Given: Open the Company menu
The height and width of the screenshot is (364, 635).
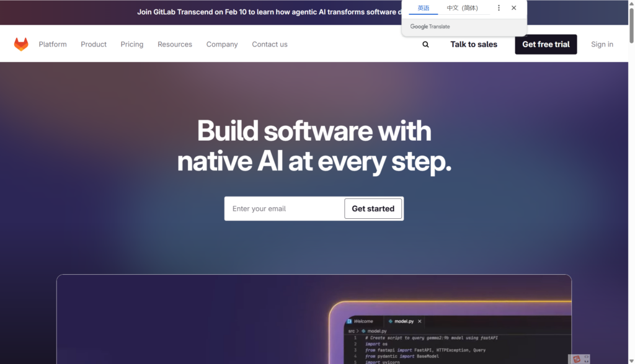Looking at the screenshot, I should click(222, 44).
